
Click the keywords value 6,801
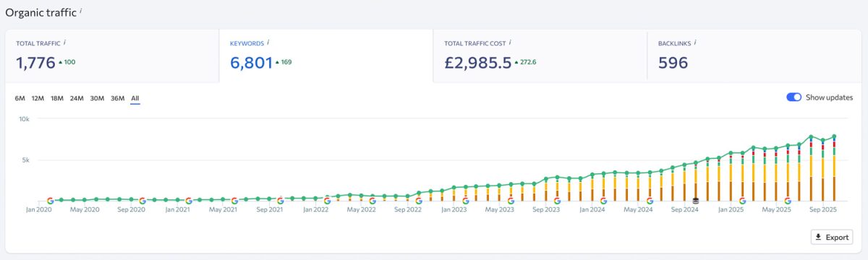[x=251, y=63]
